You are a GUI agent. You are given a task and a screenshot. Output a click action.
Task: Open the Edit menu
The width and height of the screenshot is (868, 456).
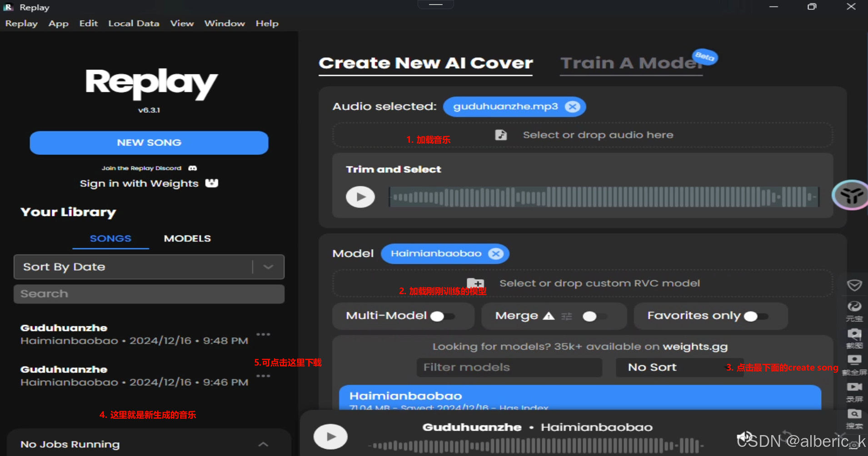pos(89,23)
